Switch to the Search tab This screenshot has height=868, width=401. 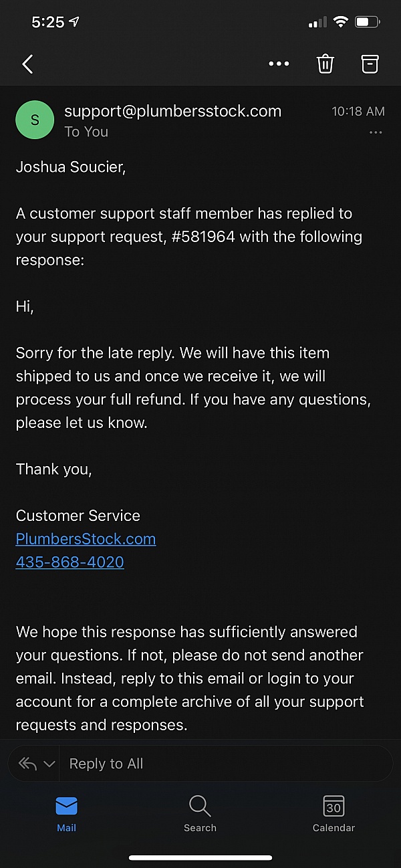click(200, 813)
